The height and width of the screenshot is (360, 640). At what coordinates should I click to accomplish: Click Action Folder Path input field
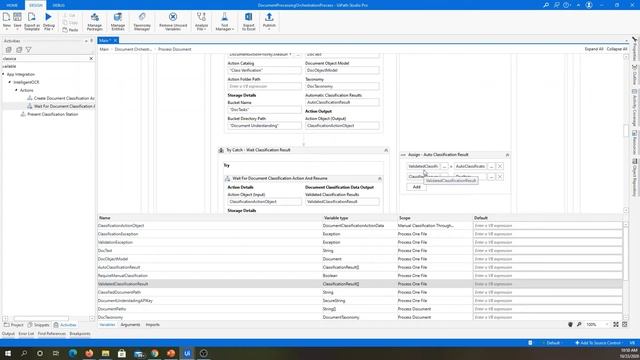tap(264, 87)
